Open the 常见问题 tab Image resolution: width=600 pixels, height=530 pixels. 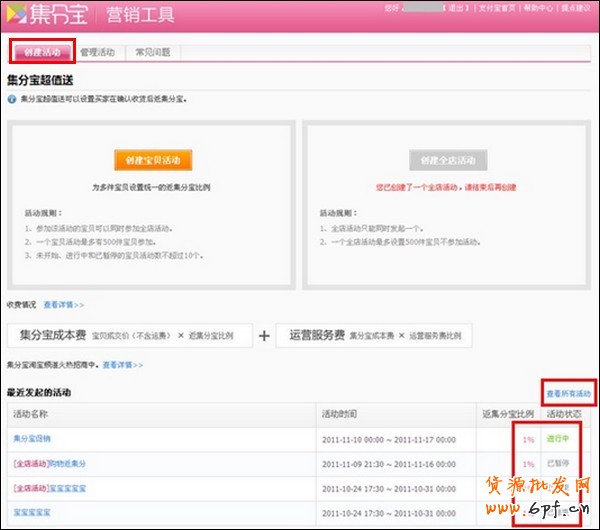click(x=152, y=51)
